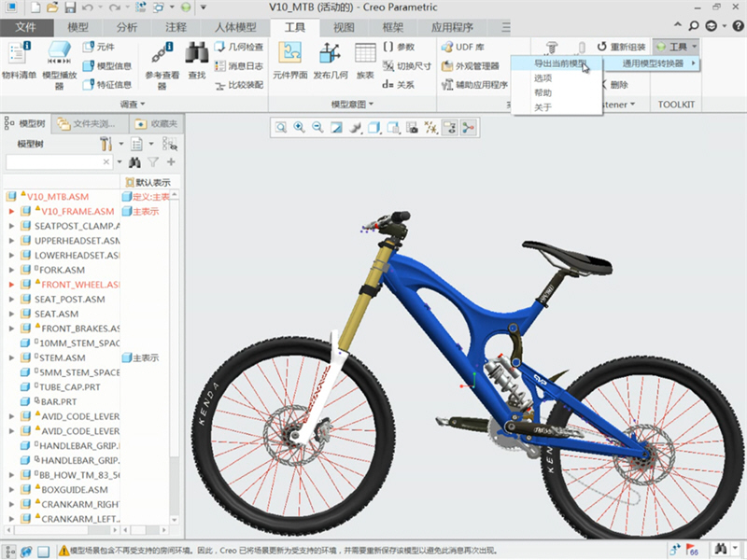Toggle the spin center icon in graphics toolbar
747x560 pixels.
(469, 128)
